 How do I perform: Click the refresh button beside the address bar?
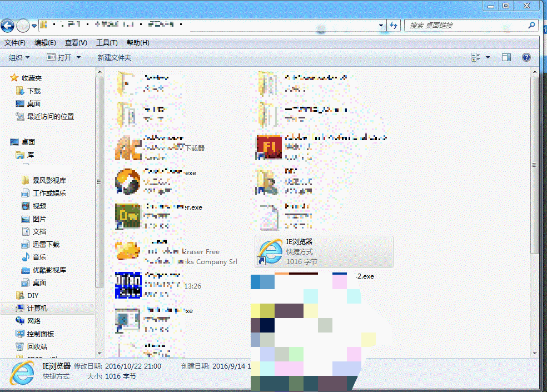394,26
